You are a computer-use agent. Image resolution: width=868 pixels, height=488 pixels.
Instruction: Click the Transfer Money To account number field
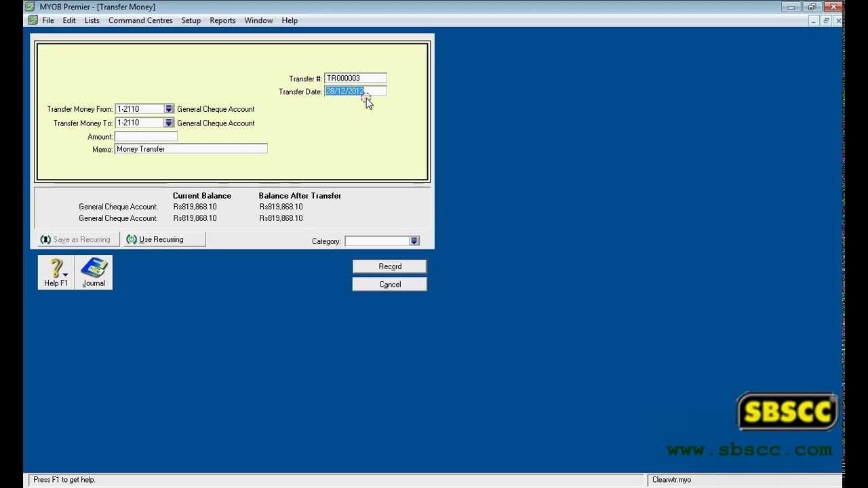coord(140,123)
